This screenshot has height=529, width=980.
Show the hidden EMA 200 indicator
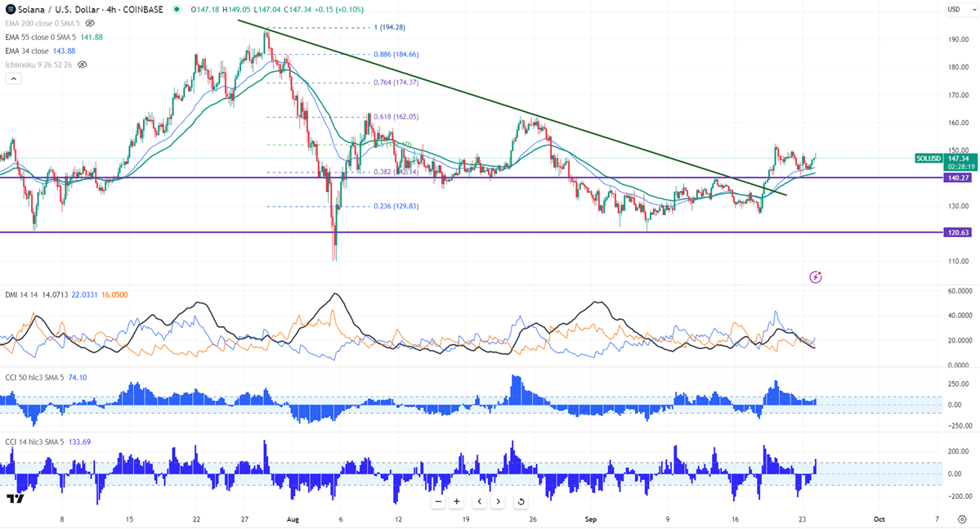[90, 23]
